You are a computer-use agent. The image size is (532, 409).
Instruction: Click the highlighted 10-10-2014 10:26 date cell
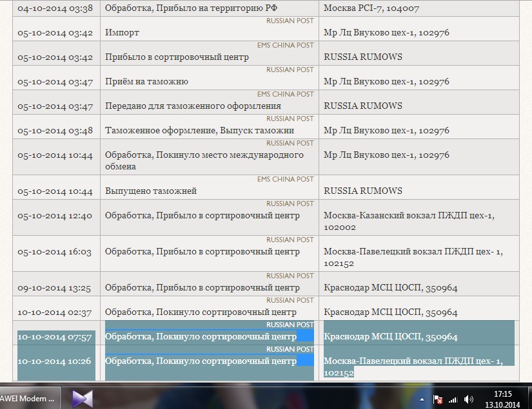[x=55, y=361]
